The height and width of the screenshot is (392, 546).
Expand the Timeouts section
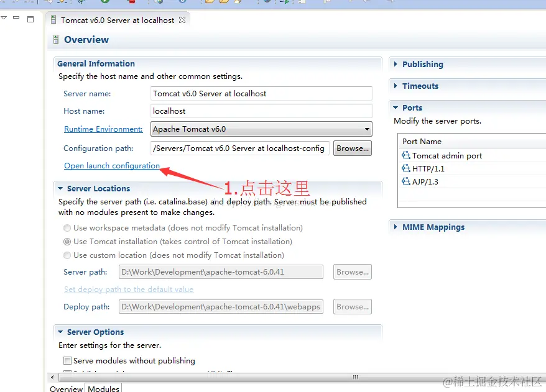[396, 86]
